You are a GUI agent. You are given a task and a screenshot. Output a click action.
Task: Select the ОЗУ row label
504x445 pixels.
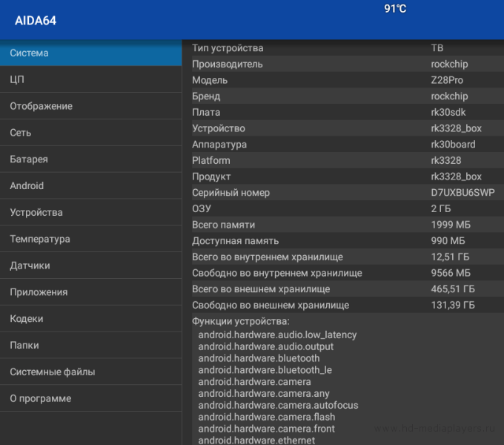click(x=202, y=208)
